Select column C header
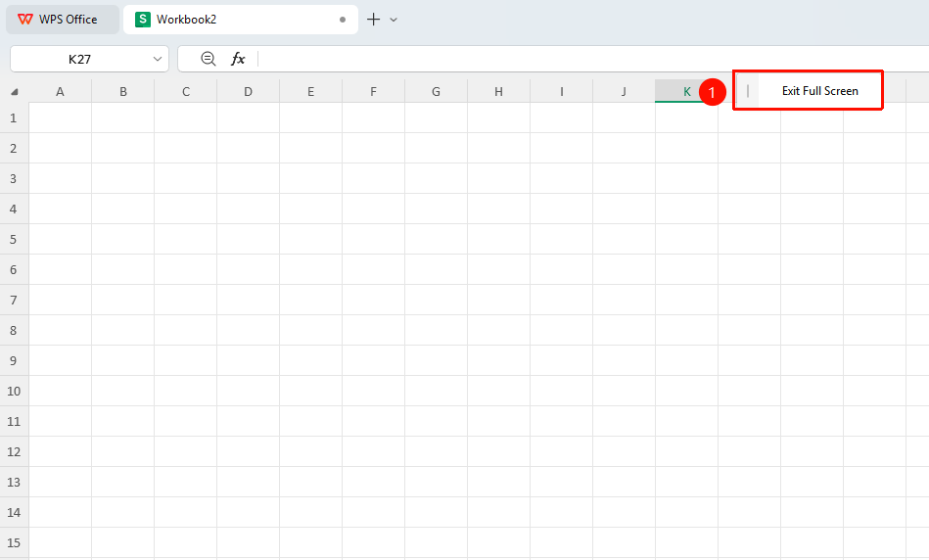Image resolution: width=929 pixels, height=560 pixels. 185,91
